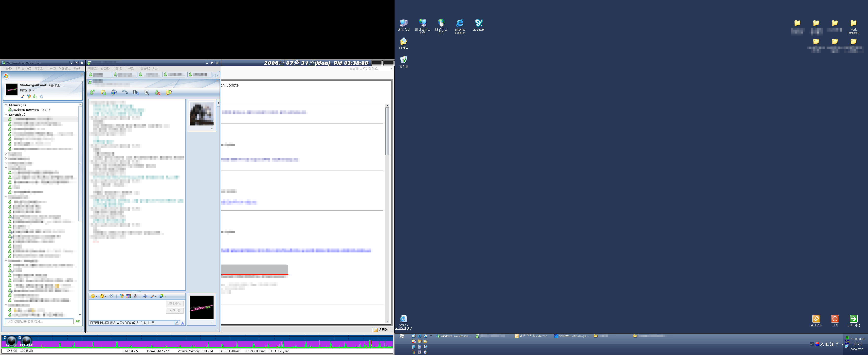Open the color grid icon in message toolbar
This screenshot has width=868, height=355.
tap(128, 296)
